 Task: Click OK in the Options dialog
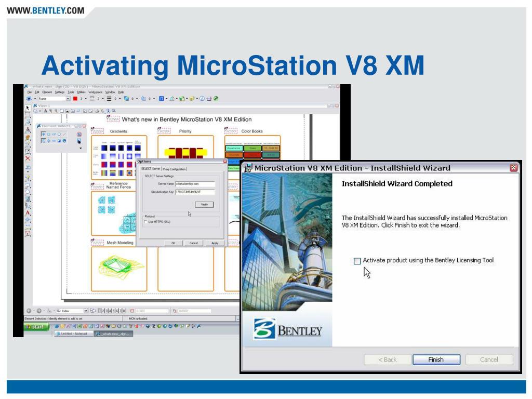174,243
